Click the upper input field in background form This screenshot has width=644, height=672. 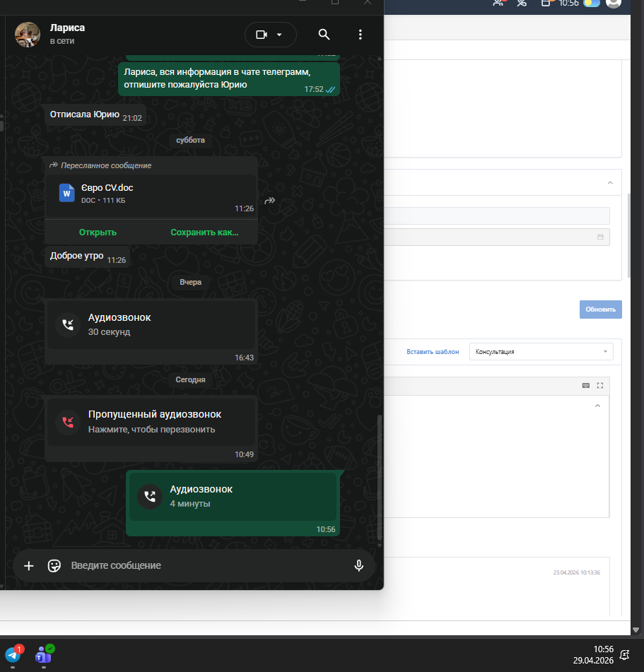point(496,216)
